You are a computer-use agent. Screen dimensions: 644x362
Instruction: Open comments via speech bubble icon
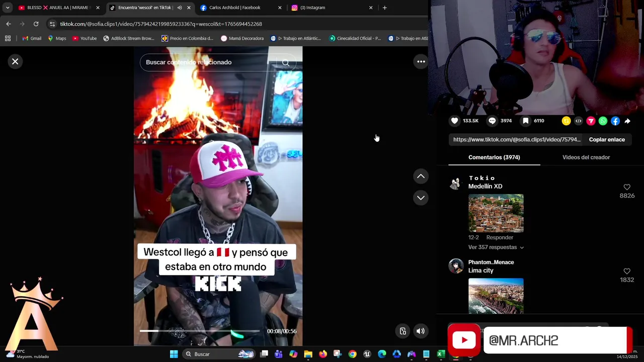pyautogui.click(x=492, y=121)
